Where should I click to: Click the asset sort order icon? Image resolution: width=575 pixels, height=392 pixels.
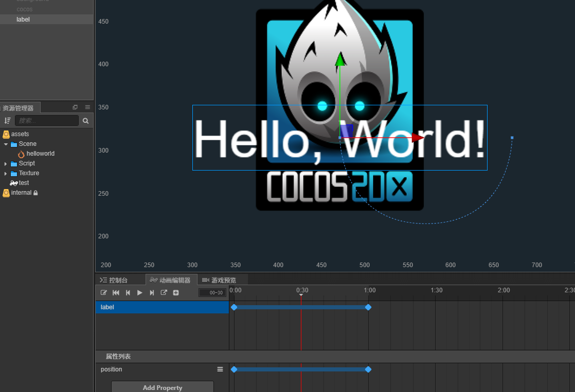(7, 121)
